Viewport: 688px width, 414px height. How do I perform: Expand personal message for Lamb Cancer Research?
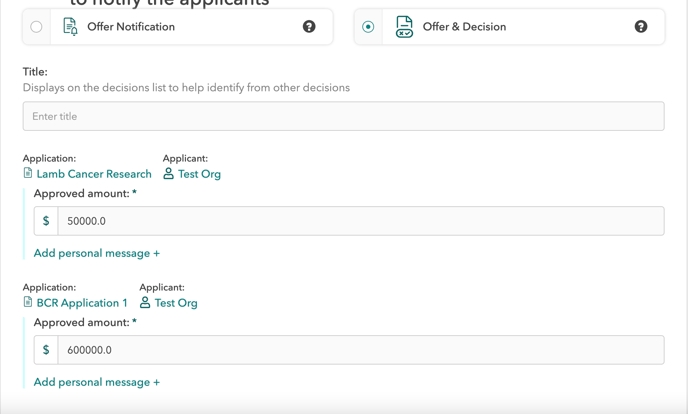97,253
